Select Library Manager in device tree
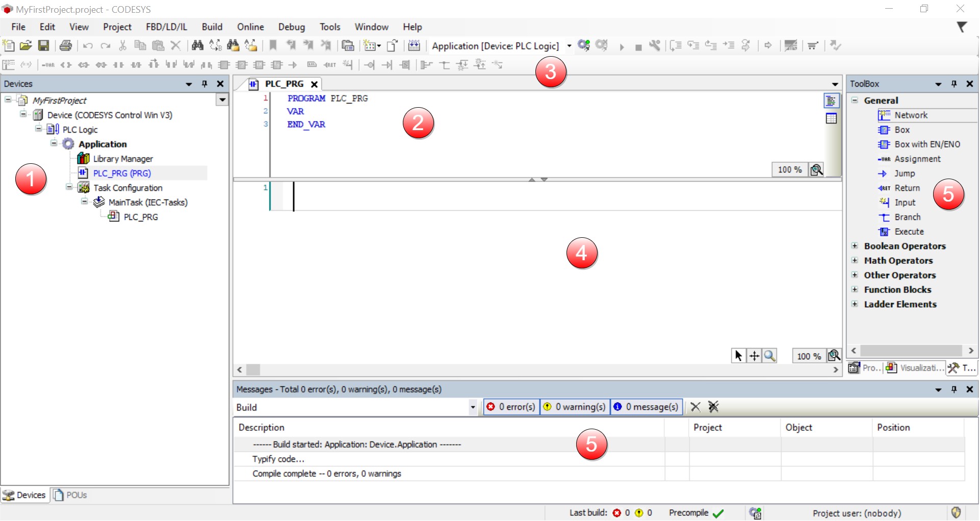Image resolution: width=980 pixels, height=521 pixels. pyautogui.click(x=123, y=159)
